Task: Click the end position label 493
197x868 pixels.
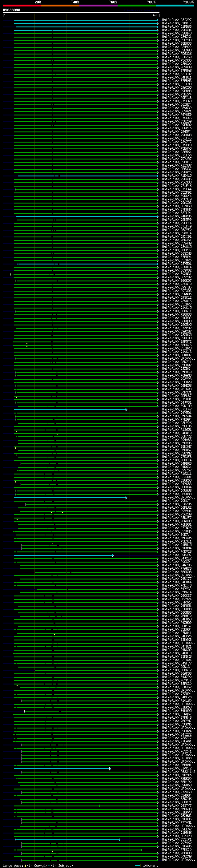Action: pos(155,15)
